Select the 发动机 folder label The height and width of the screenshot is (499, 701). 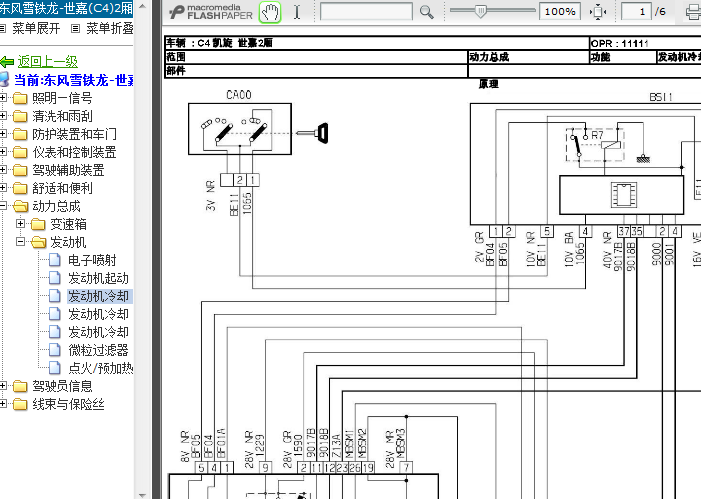(x=68, y=242)
